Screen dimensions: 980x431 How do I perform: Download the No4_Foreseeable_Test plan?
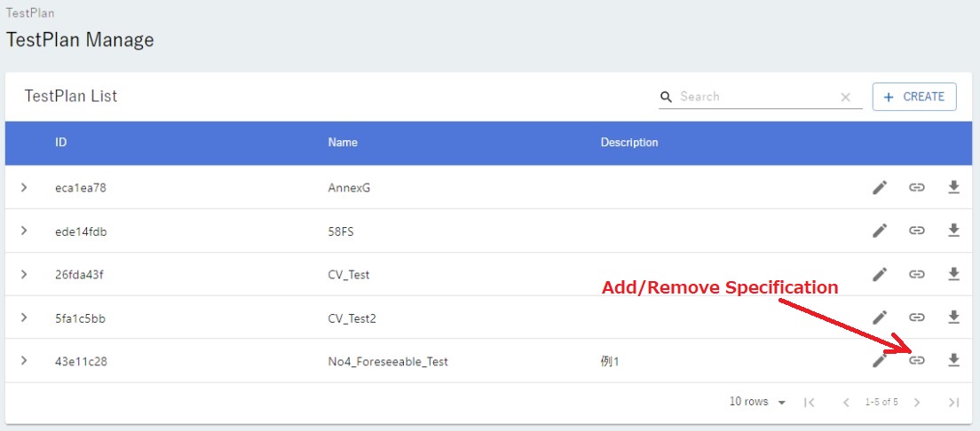[x=954, y=360]
